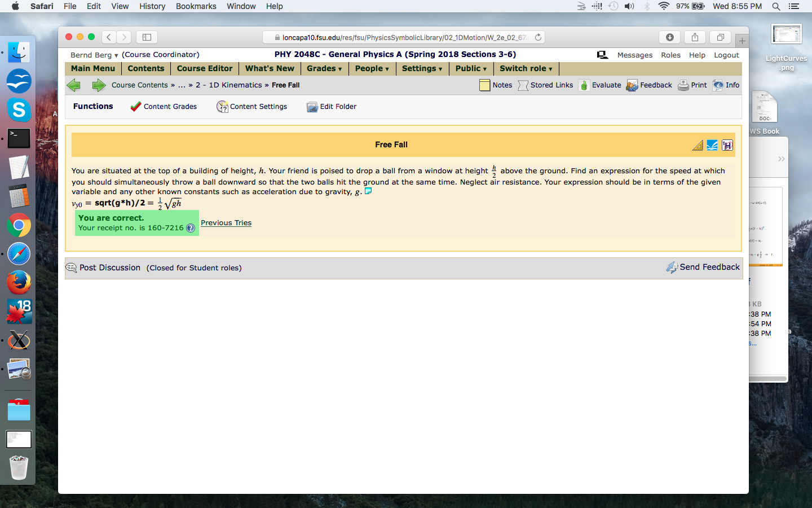Toggle Safari sidebar button
The height and width of the screenshot is (508, 812).
point(147,37)
